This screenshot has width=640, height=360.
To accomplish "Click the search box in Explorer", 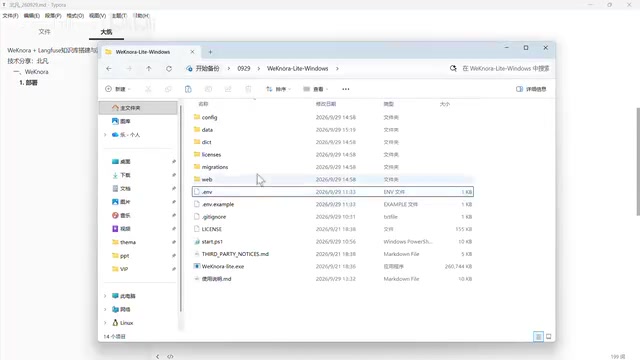I will [x=500, y=69].
